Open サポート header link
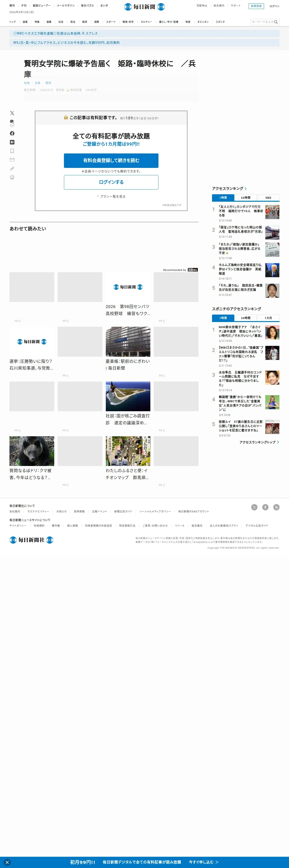 click(235, 6)
